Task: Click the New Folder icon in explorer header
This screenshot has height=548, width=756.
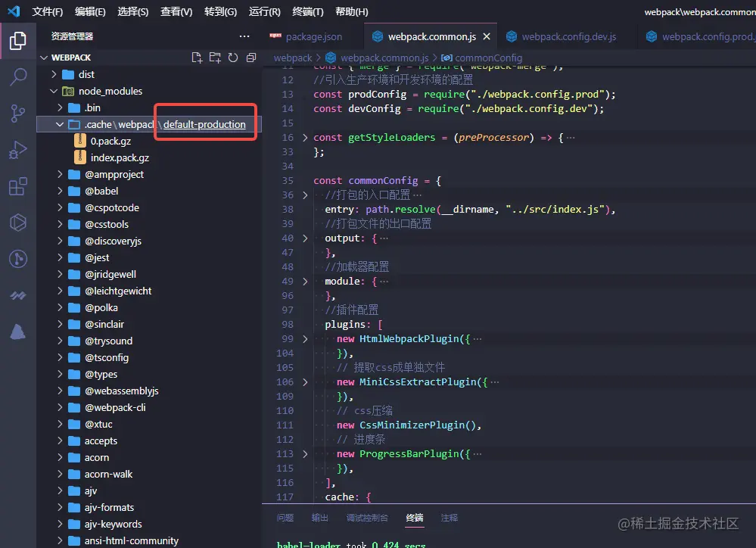Action: [215, 58]
